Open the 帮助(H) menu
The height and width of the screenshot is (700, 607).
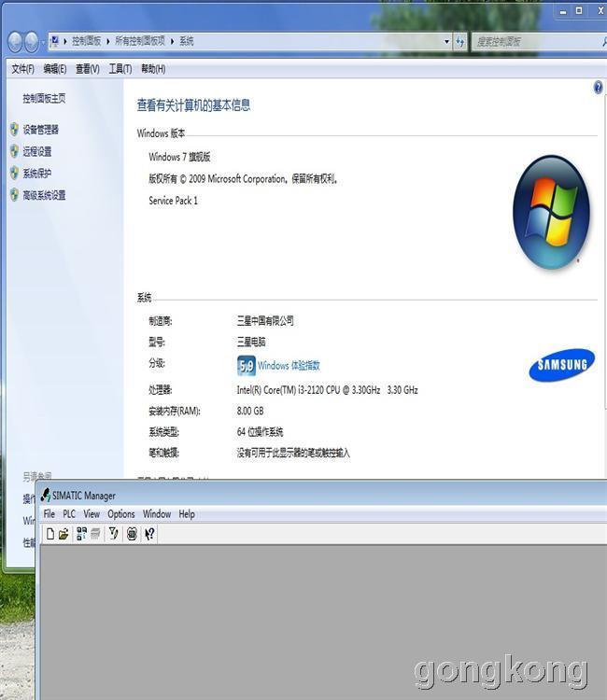pyautogui.click(x=153, y=69)
